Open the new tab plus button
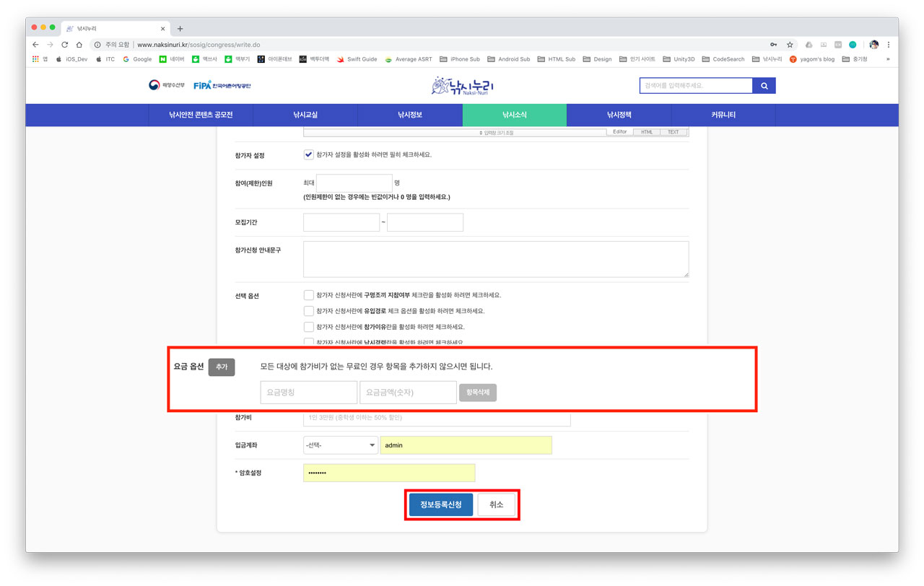The width and height of the screenshot is (924, 586). pos(180,29)
